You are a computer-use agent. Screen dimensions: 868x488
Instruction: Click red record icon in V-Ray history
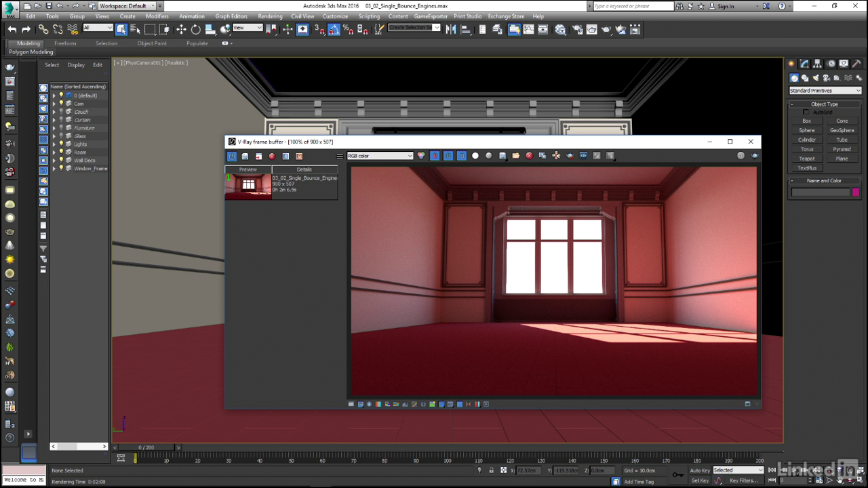click(272, 157)
